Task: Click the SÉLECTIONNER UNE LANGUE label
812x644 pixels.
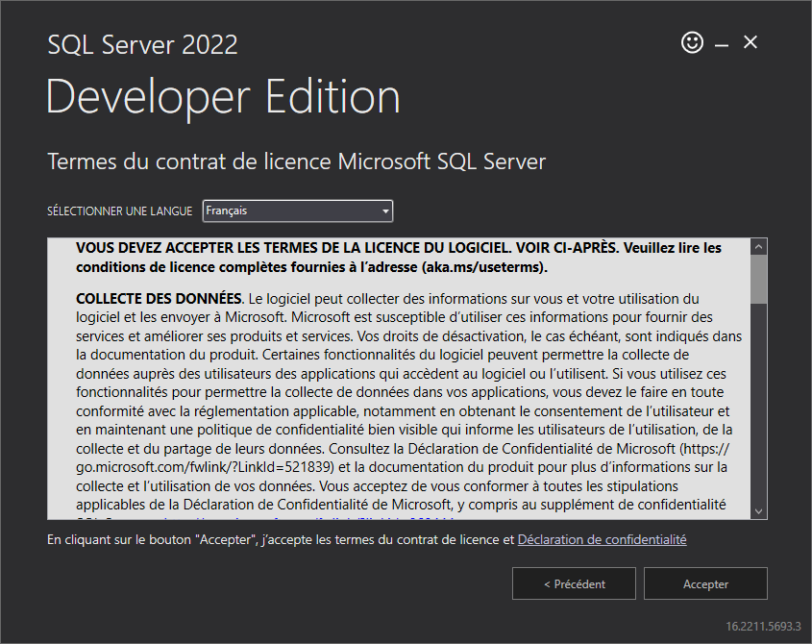Action: [x=119, y=211]
